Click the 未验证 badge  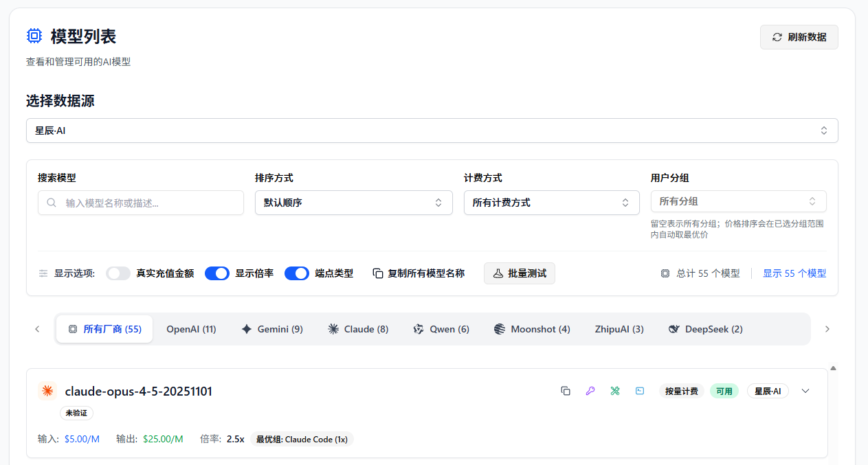coord(76,413)
